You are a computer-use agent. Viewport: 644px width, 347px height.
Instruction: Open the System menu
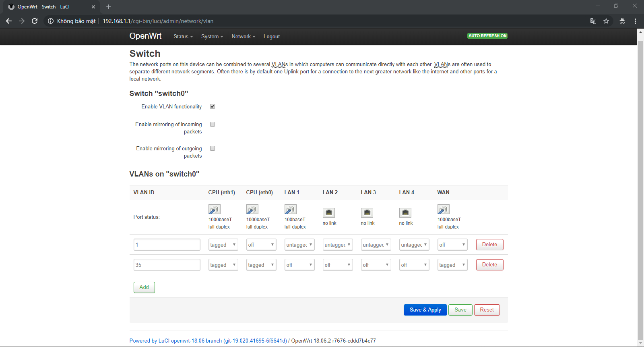click(x=212, y=36)
